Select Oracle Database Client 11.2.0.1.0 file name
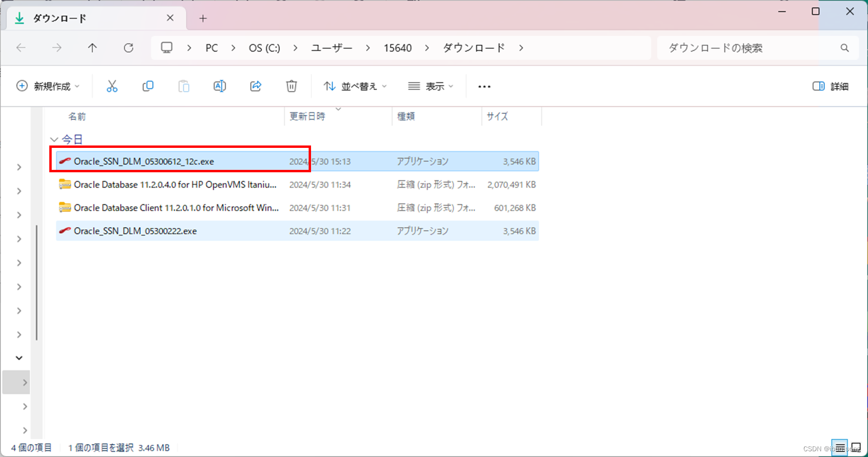Screen dimensions: 868x457 click(x=176, y=208)
